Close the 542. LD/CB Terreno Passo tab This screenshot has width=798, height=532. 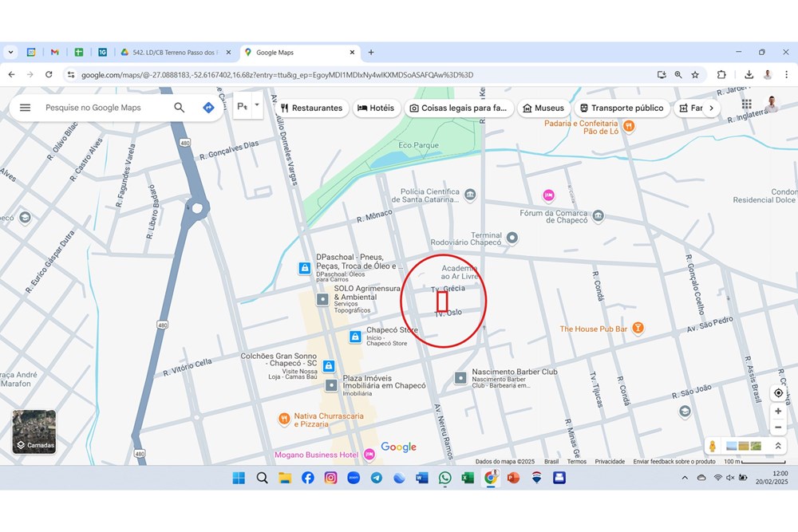[228, 53]
